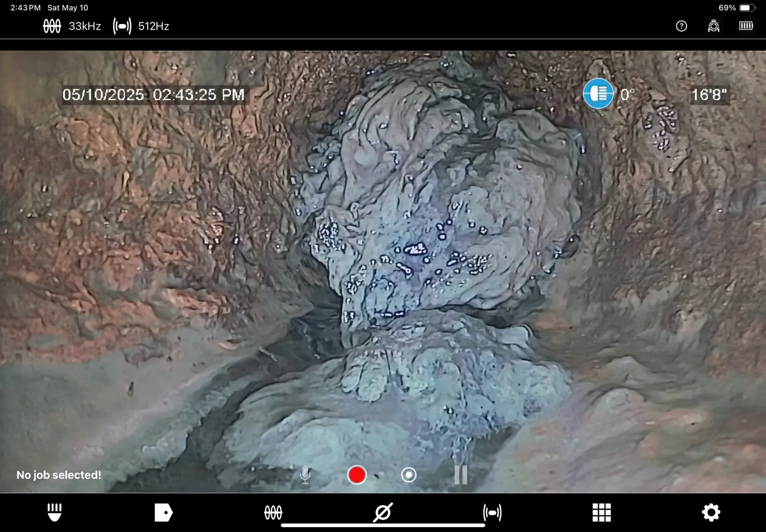Tap the 16'8" distance counter readout
Viewport: 766px width, 532px height.
(709, 95)
